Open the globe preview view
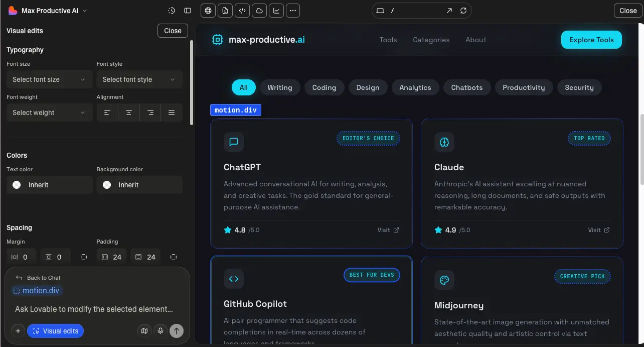 (x=208, y=11)
